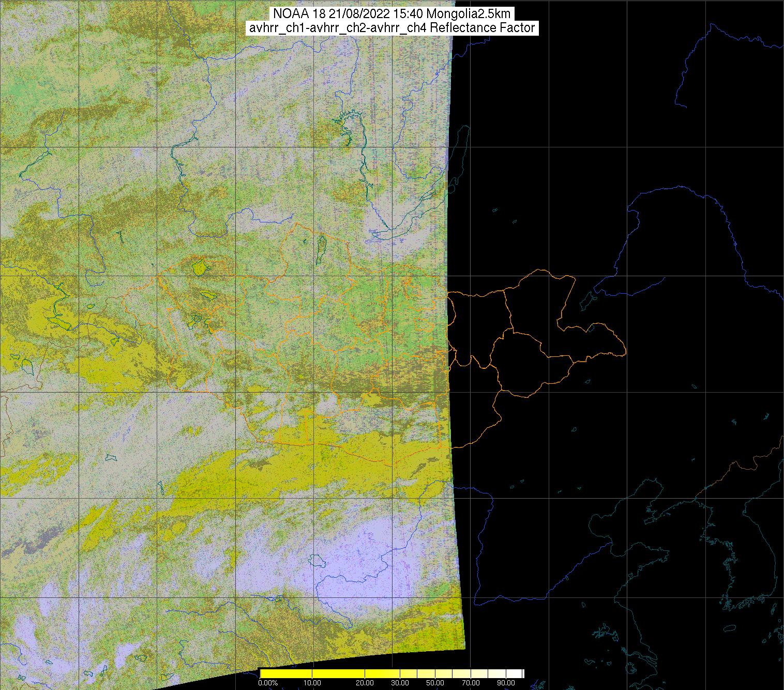This screenshot has width=784, height=690.
Task: Click the 0.00% label on color scale
Action: click(x=267, y=683)
